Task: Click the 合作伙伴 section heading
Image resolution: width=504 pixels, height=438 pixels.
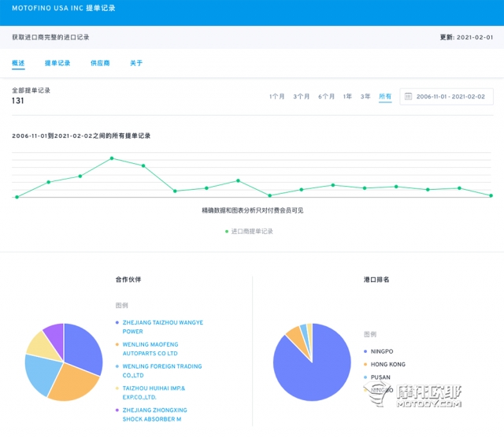Action: 128,280
